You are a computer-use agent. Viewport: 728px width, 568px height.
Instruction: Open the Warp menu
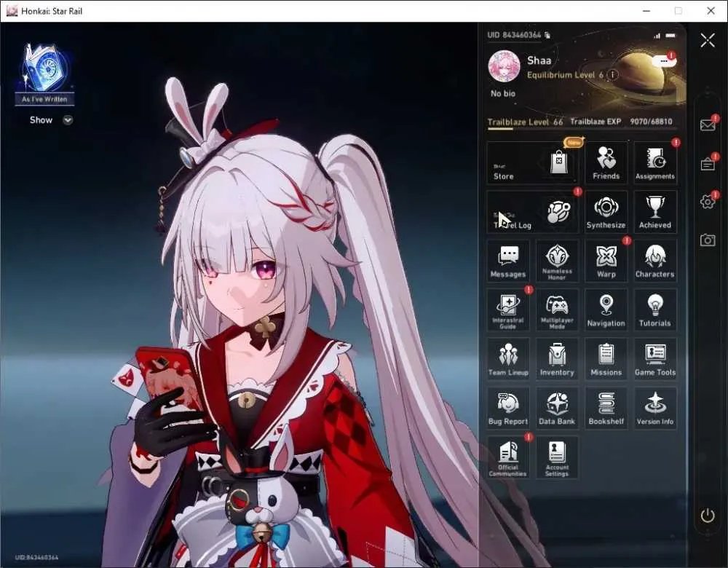tap(606, 261)
